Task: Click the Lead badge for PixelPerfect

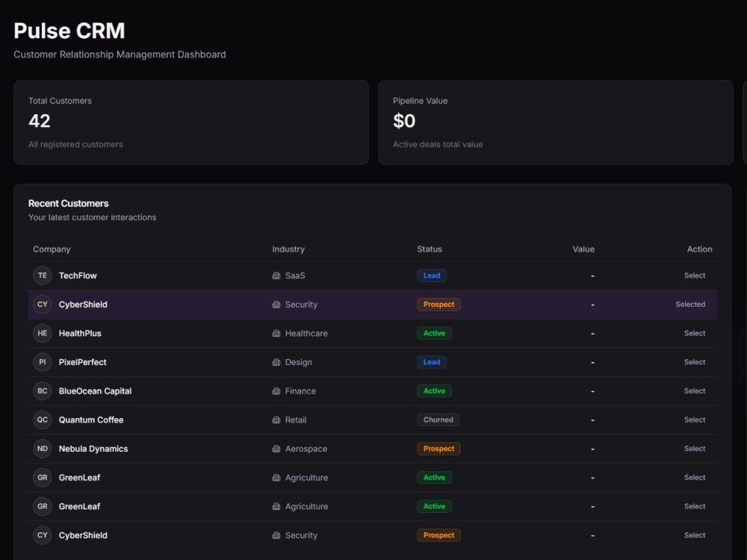Action: [432, 362]
